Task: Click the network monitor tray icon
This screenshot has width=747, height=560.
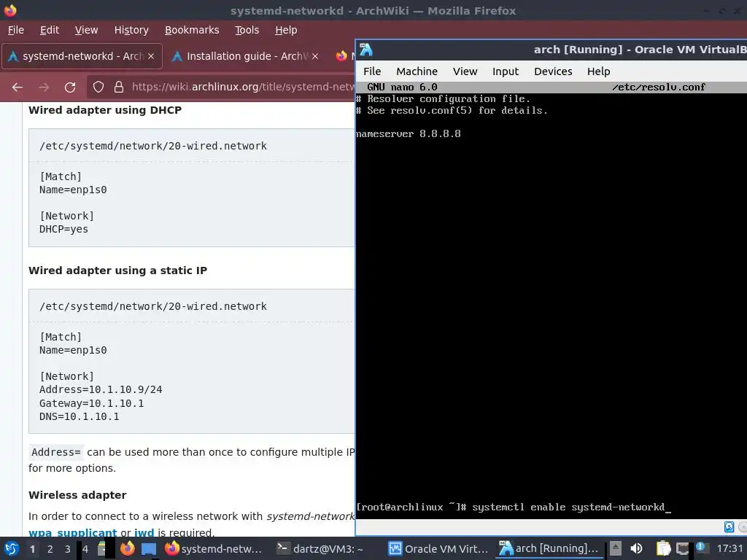Action: (683, 549)
